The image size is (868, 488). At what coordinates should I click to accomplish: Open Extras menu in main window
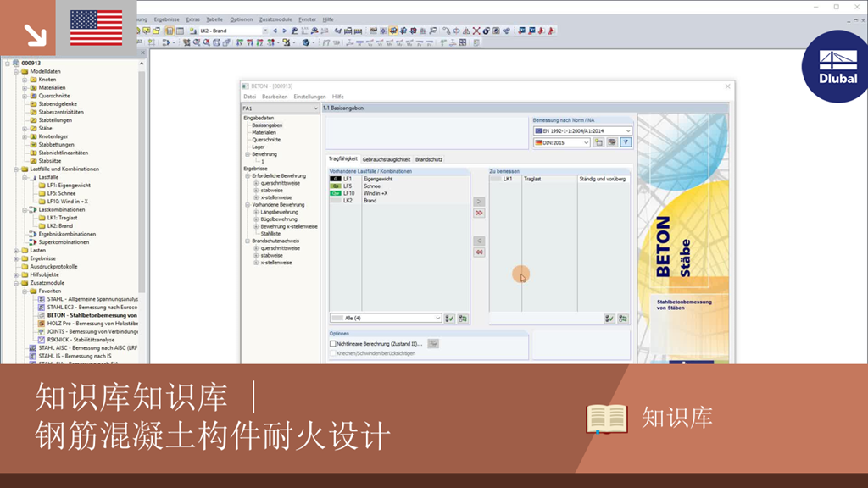[192, 19]
